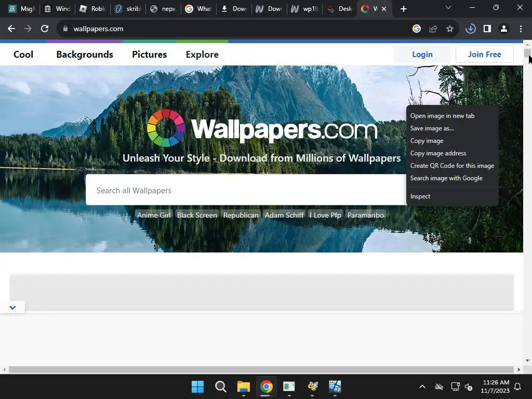Click the horizontal scrollbar thumb
This screenshot has width=532, height=399.
click(261, 369)
